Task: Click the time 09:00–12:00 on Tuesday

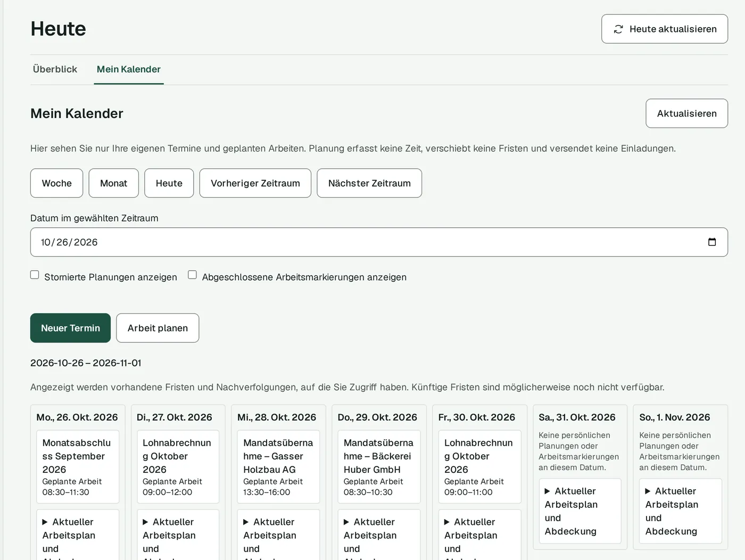Action: click(167, 492)
